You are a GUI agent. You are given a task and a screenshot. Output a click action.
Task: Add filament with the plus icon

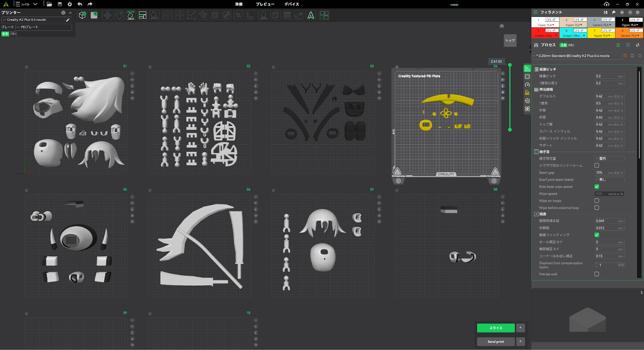click(x=622, y=12)
